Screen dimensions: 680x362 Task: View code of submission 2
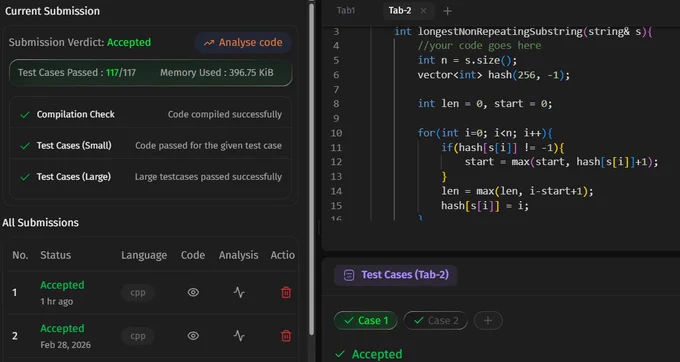coord(193,336)
